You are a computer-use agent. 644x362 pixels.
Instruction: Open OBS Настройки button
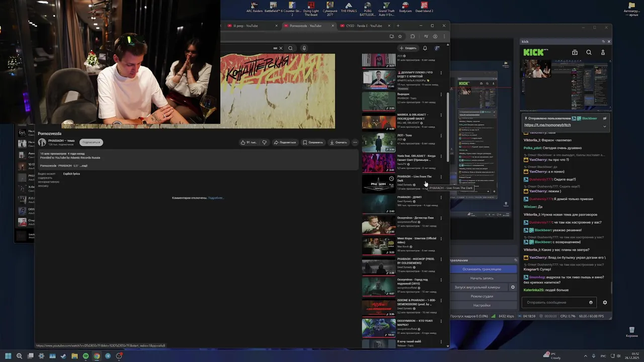coord(481,305)
